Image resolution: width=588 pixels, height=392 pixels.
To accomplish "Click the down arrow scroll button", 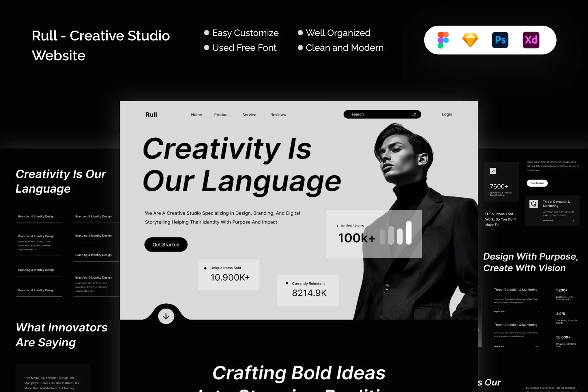I will click(166, 316).
